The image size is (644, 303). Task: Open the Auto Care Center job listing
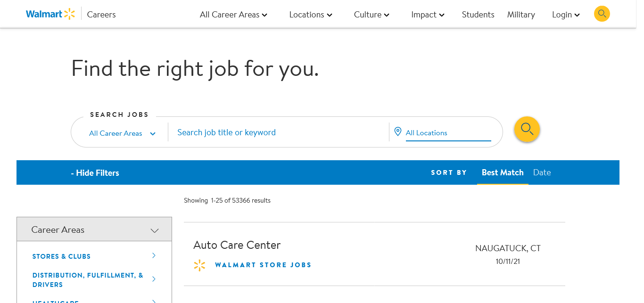237,245
